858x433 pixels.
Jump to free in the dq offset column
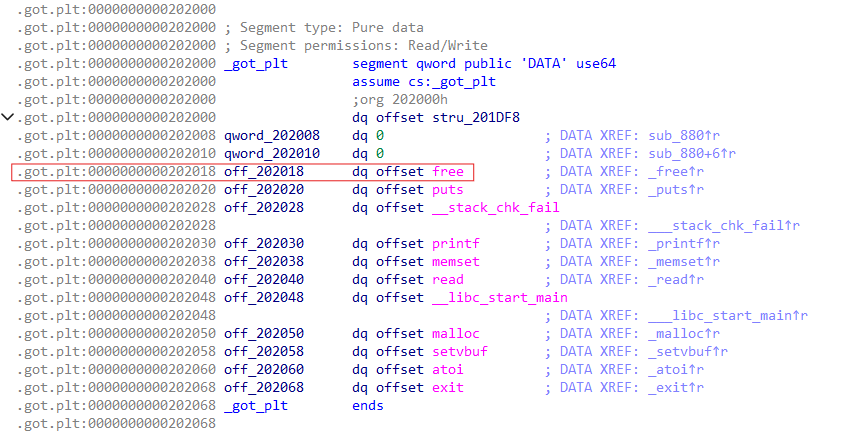[x=448, y=172]
